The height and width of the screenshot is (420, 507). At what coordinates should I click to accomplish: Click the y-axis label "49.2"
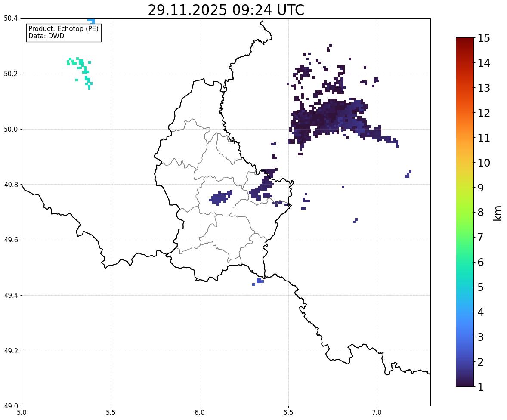[10, 351]
